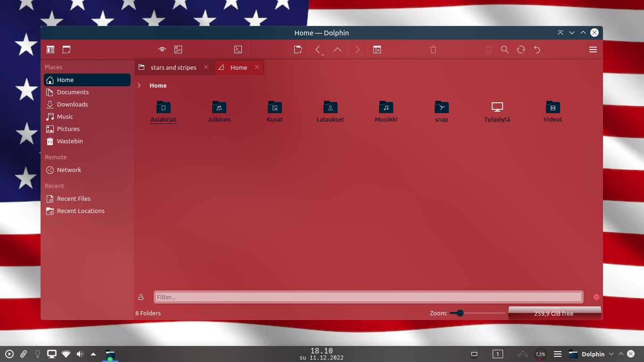Click the 7,3% system monitor widget
This screenshot has height=362, width=644.
click(x=540, y=354)
